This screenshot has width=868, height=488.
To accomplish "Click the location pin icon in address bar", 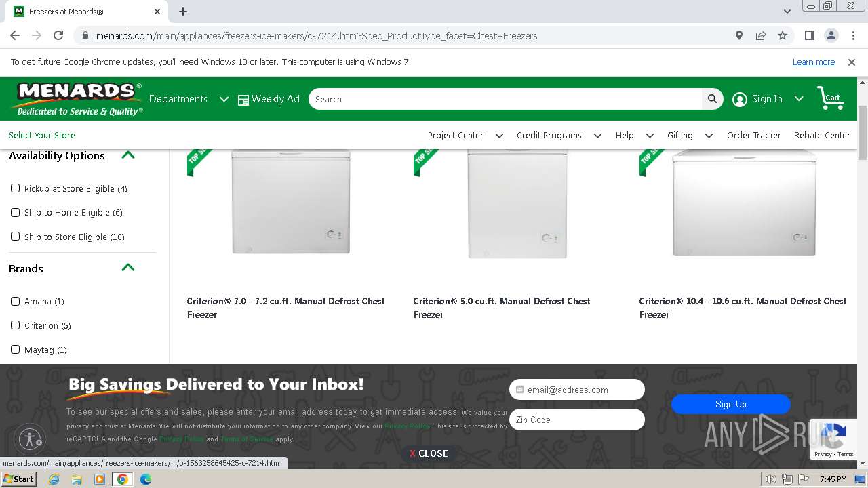I will pyautogui.click(x=739, y=35).
